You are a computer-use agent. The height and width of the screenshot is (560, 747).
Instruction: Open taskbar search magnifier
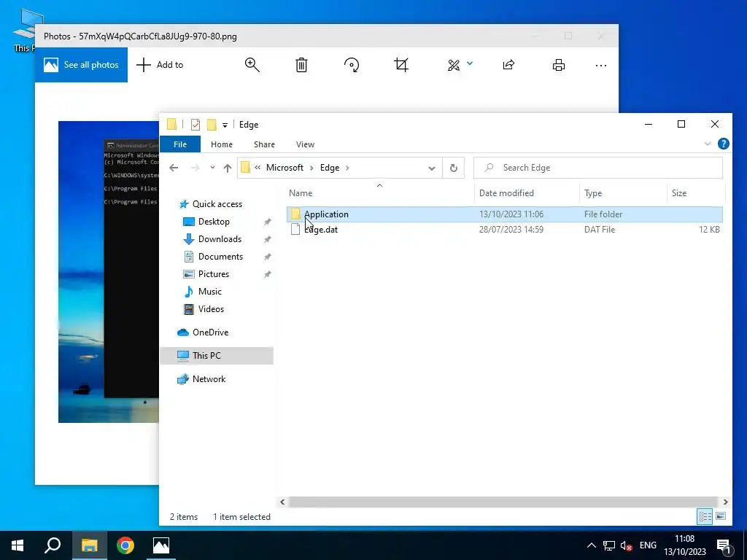53,545
